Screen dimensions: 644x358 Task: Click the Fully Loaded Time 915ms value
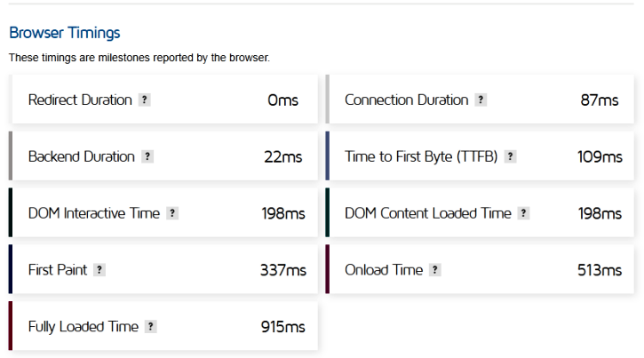(283, 327)
